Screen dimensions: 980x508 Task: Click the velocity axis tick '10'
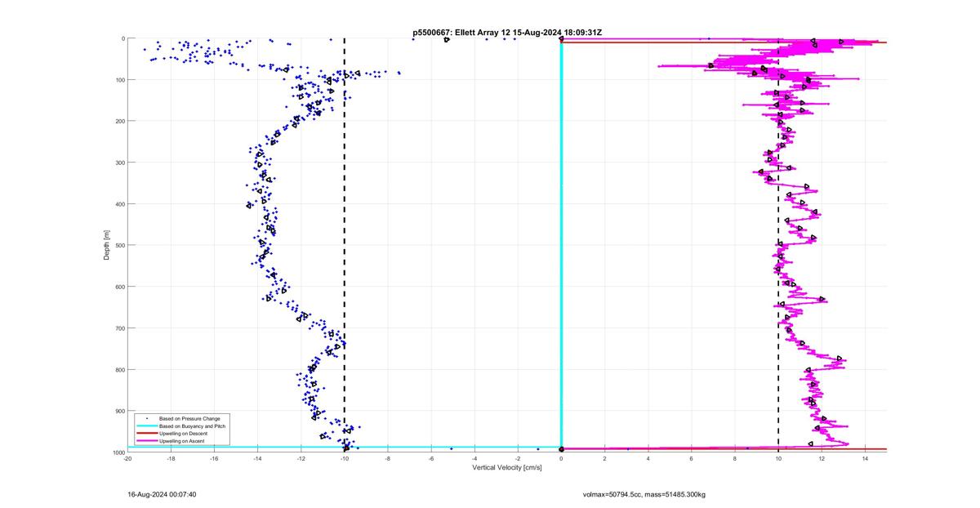pyautogui.click(x=777, y=459)
